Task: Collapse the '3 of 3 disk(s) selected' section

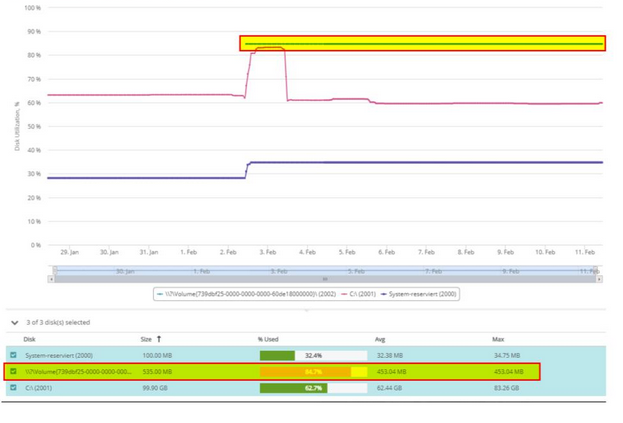Action: [x=15, y=323]
